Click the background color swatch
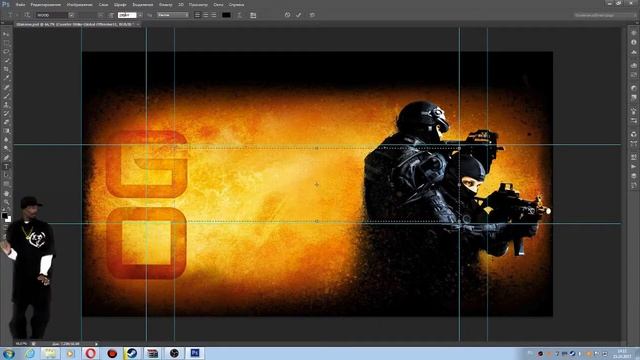This screenshot has height=360, width=640. 8,219
